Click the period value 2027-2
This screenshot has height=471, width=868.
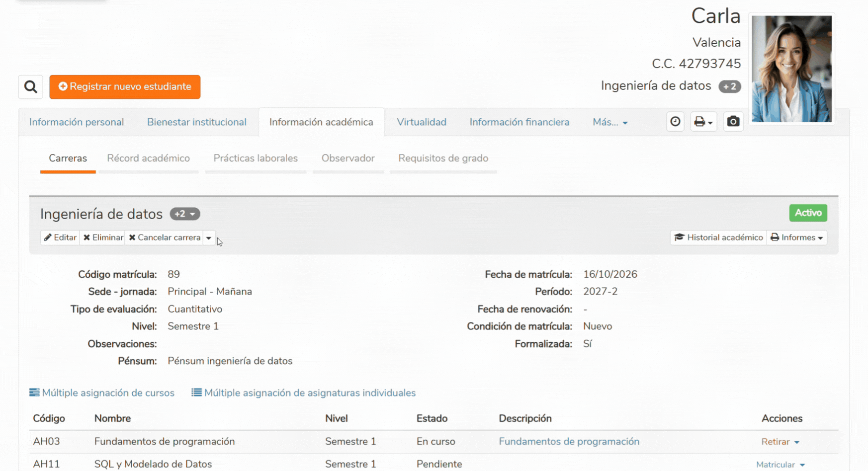[601, 292]
